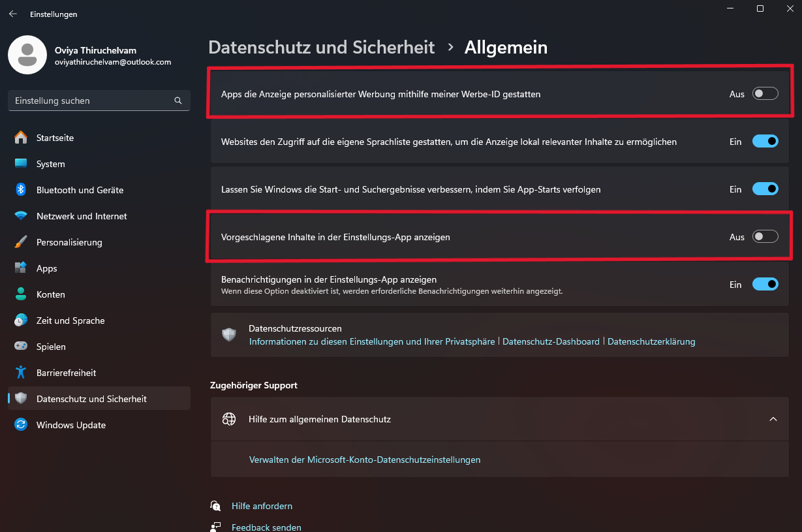Screen dimensions: 802x532
Task: Go back with the arrow icon
Action: tap(12, 14)
